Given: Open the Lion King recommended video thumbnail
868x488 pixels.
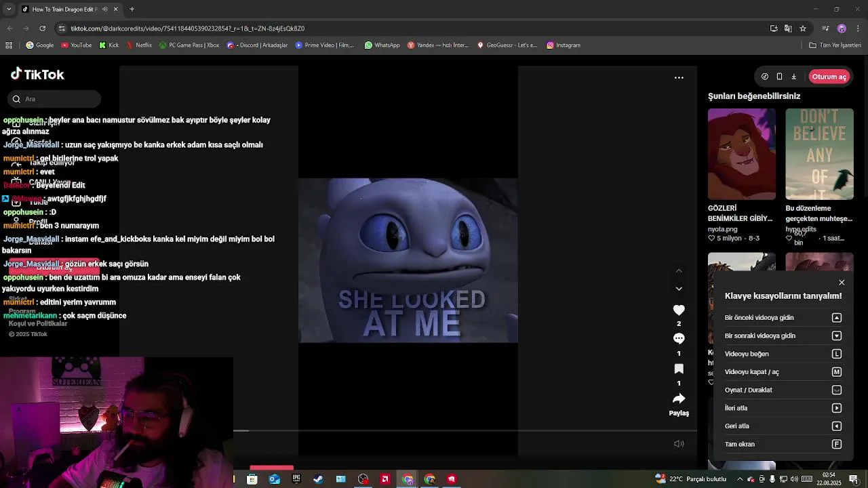Looking at the screenshot, I should (741, 154).
